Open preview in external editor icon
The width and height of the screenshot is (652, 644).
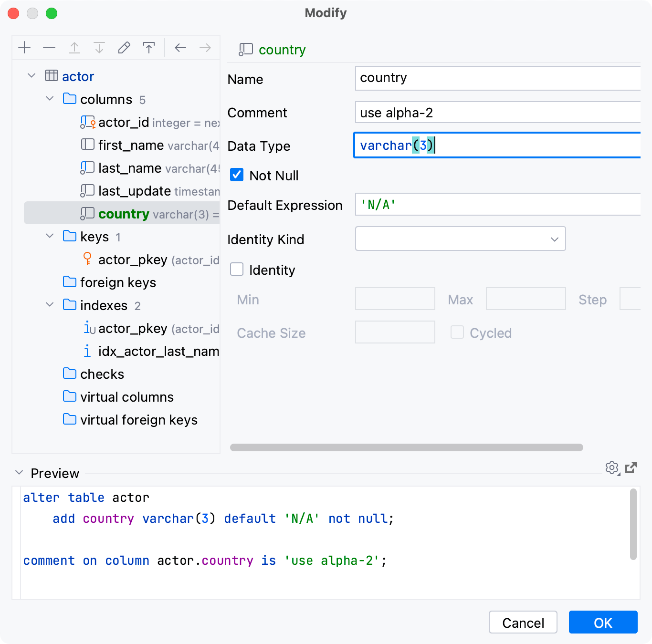[x=631, y=467]
